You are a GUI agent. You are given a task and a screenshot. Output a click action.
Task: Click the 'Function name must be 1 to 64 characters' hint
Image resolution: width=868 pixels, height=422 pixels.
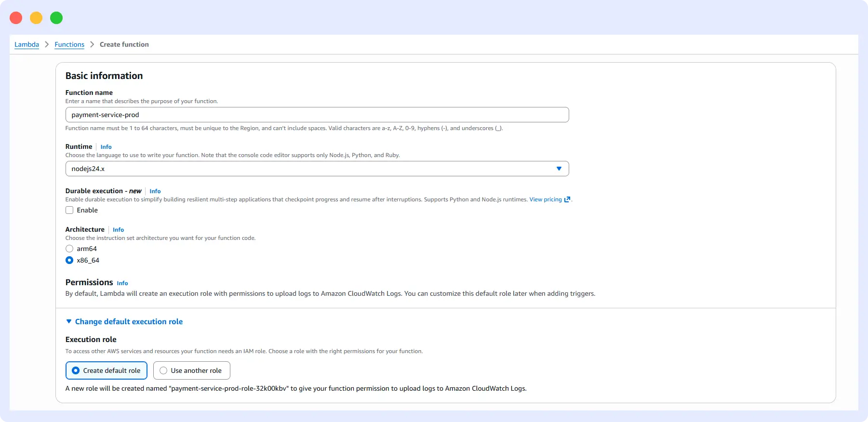[284, 128]
